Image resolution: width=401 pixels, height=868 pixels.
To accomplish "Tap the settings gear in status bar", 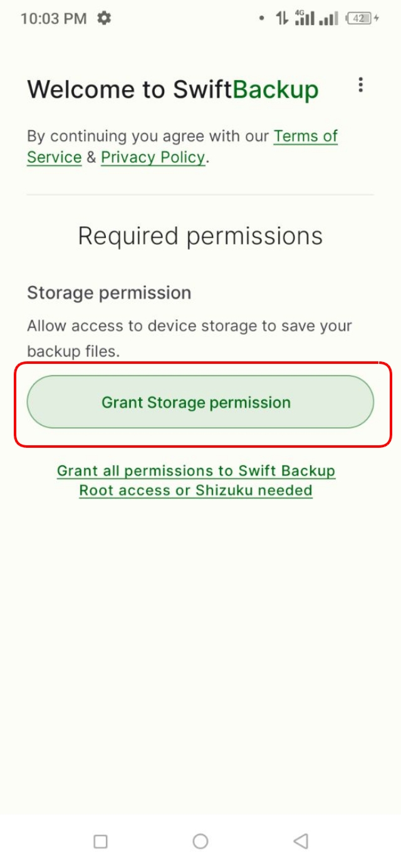I will [x=104, y=18].
